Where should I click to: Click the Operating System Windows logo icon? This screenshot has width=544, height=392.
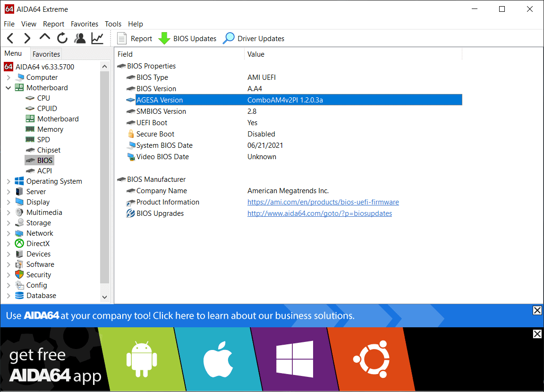click(19, 181)
